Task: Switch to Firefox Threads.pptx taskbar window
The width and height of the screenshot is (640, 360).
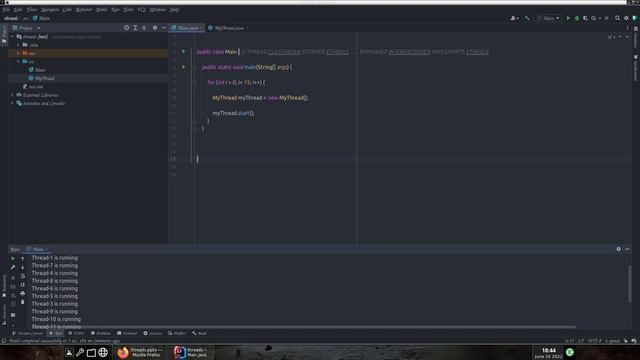Action: point(140,352)
